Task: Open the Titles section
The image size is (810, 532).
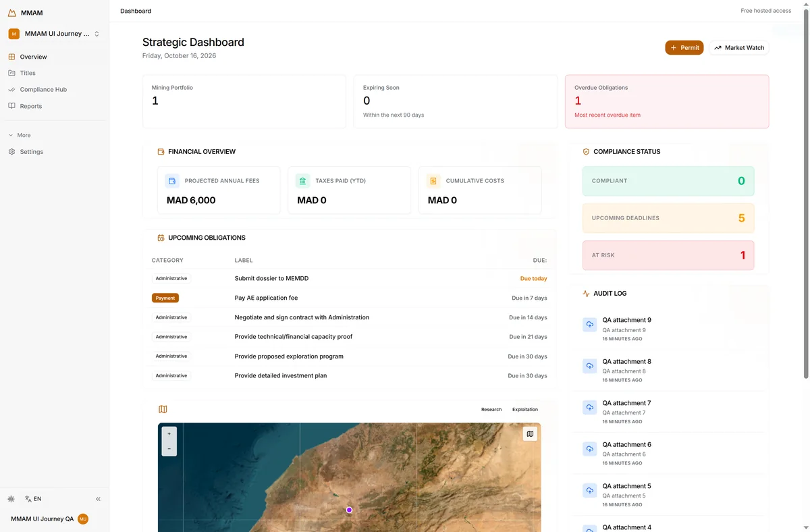Action: tap(54, 73)
